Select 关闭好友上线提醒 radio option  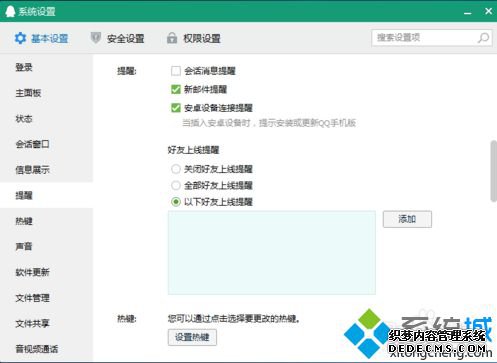click(176, 169)
